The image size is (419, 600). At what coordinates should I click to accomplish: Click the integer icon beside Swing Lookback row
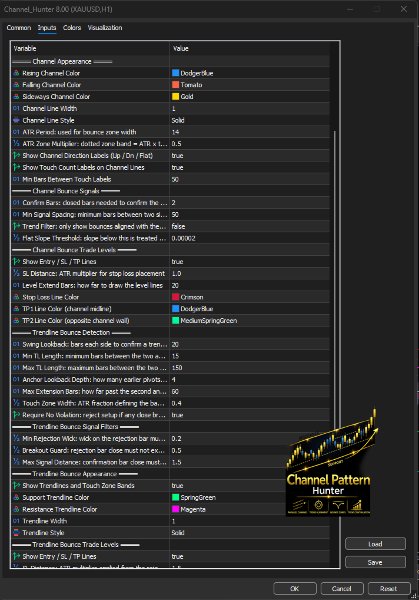(16, 344)
